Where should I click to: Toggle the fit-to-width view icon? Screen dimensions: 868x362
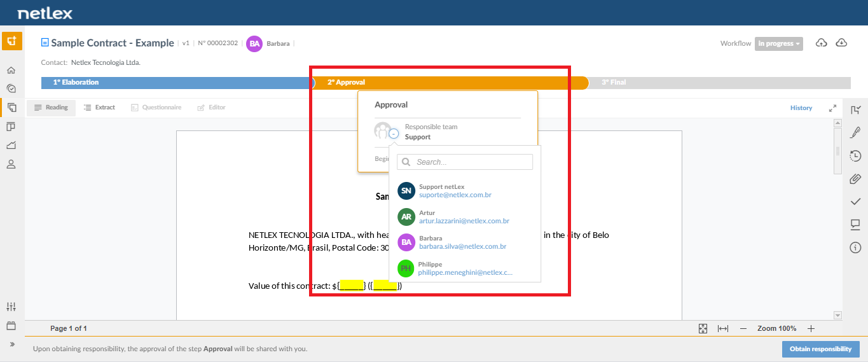tap(723, 328)
